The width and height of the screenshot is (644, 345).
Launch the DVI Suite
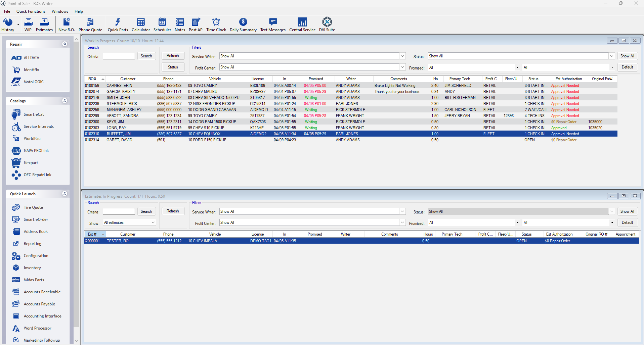pos(327,24)
